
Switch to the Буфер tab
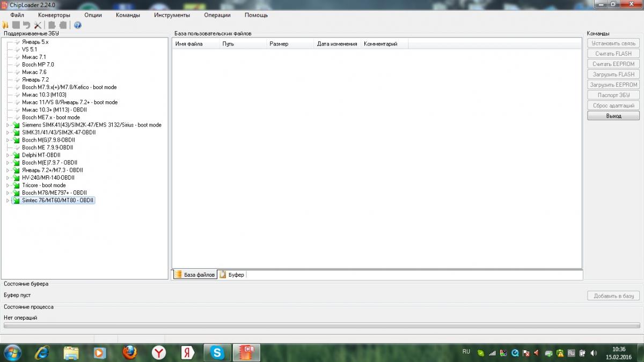point(232,275)
